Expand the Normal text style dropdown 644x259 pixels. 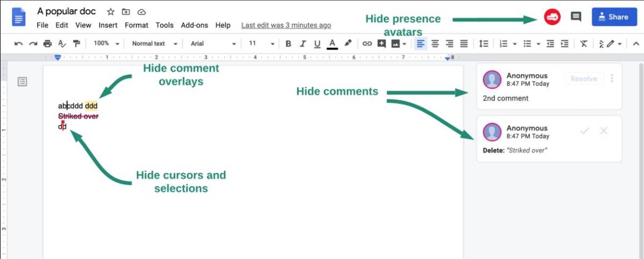pyautogui.click(x=154, y=44)
